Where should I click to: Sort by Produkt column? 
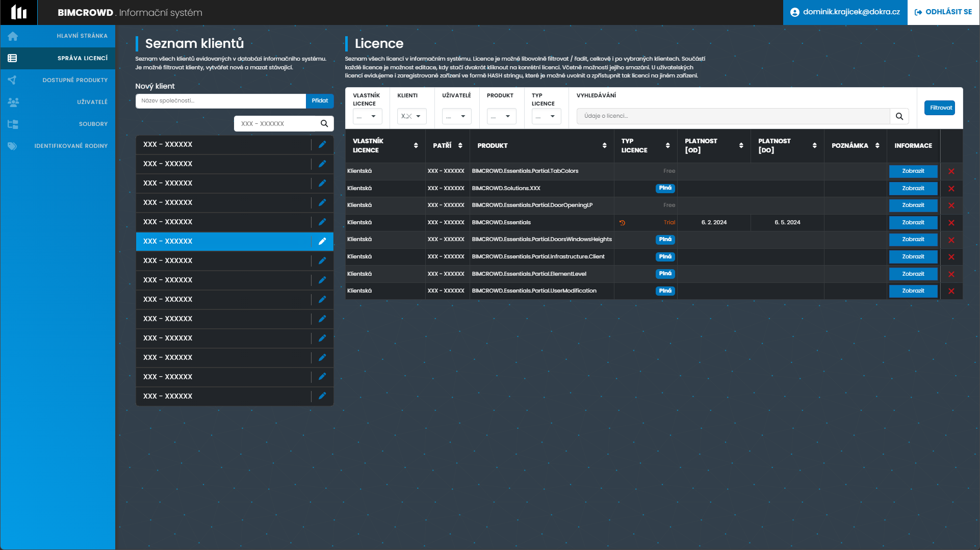(605, 146)
